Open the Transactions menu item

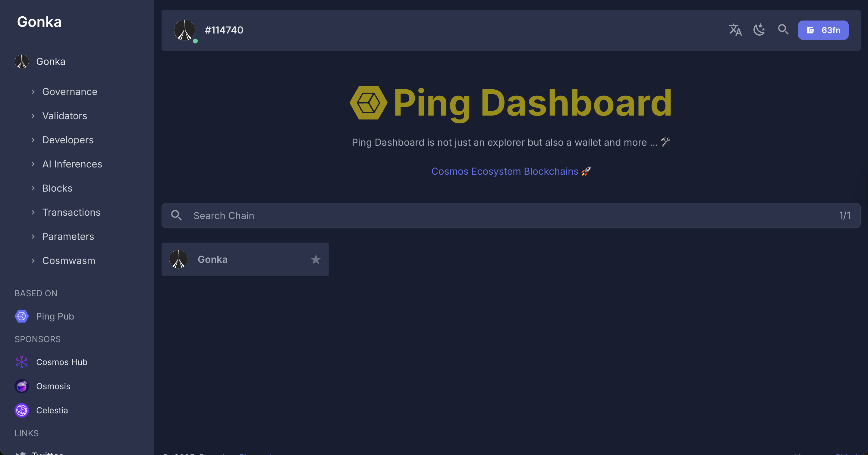point(71,212)
